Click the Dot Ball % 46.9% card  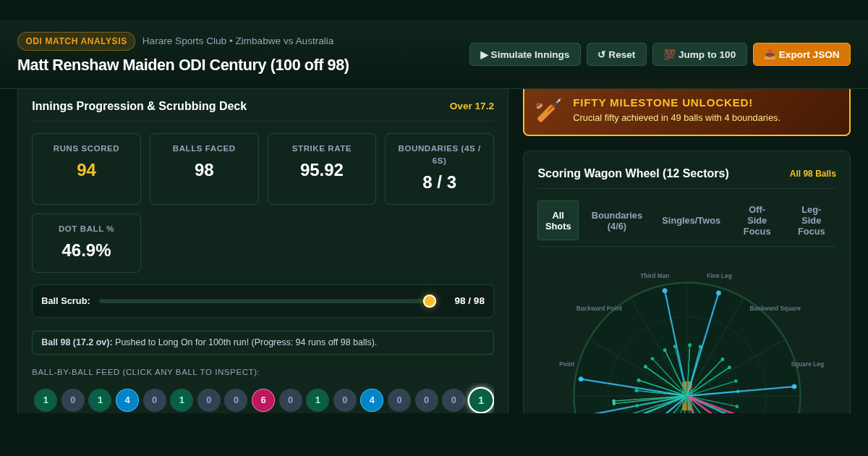click(86, 243)
